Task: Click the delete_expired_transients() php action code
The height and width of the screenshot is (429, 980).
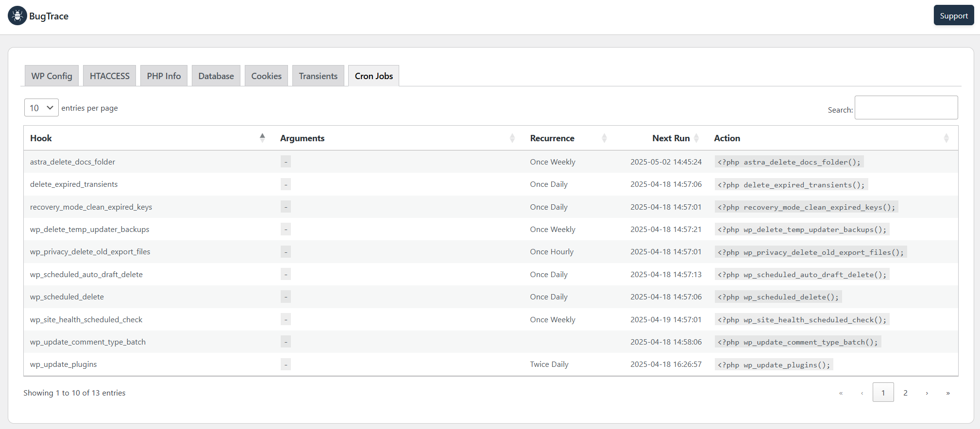Action: [791, 184]
